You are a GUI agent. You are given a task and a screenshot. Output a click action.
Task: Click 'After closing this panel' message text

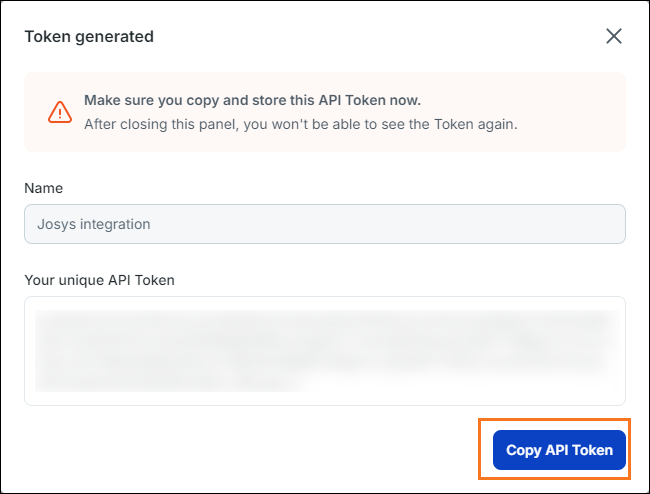point(301,124)
